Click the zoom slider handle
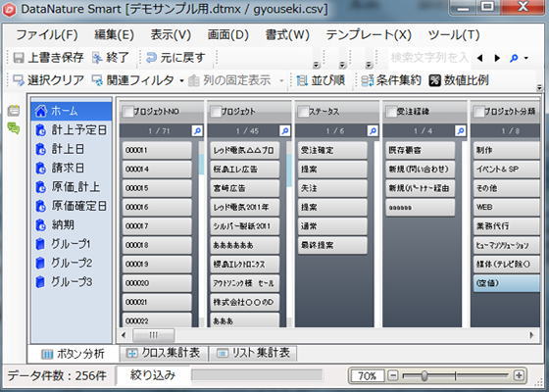549x392 pixels. (424, 376)
